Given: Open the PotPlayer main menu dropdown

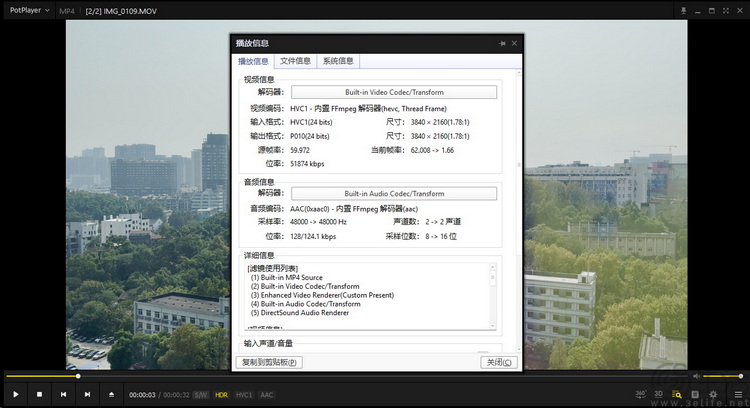Looking at the screenshot, I should click(x=29, y=10).
